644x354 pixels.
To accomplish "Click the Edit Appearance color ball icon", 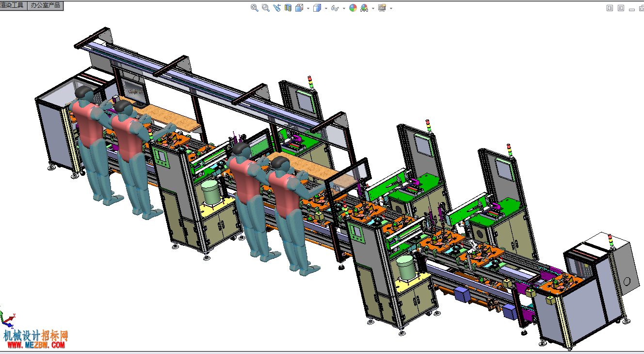I will coord(353,8).
